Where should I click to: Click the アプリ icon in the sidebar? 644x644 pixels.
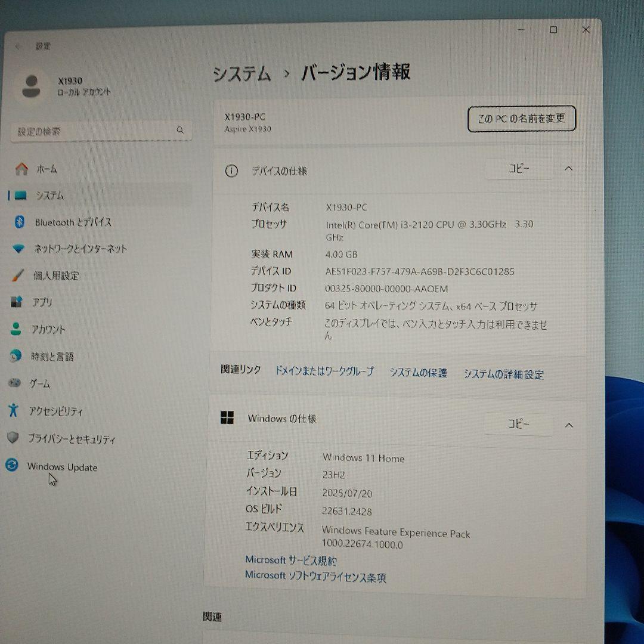pyautogui.click(x=17, y=302)
